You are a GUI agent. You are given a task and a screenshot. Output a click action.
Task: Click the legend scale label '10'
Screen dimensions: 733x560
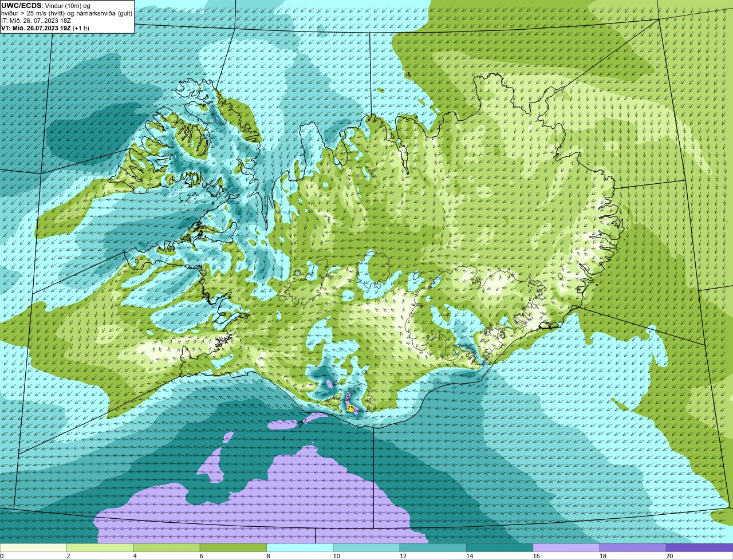pos(336,556)
